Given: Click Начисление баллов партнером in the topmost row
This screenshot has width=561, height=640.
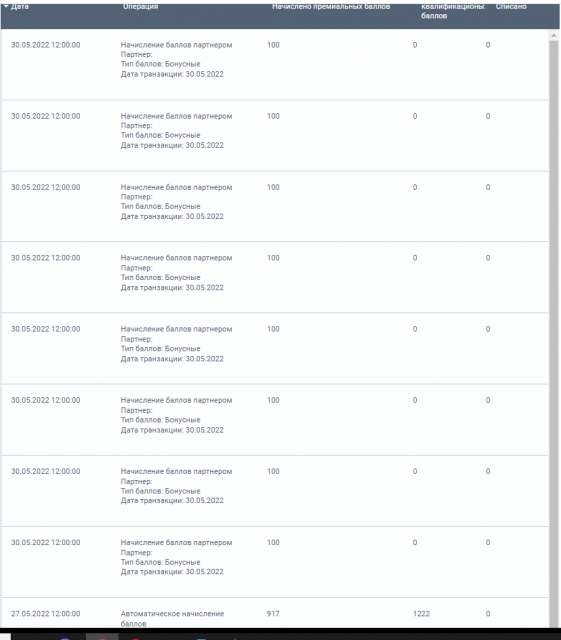Looking at the screenshot, I should pyautogui.click(x=176, y=45).
